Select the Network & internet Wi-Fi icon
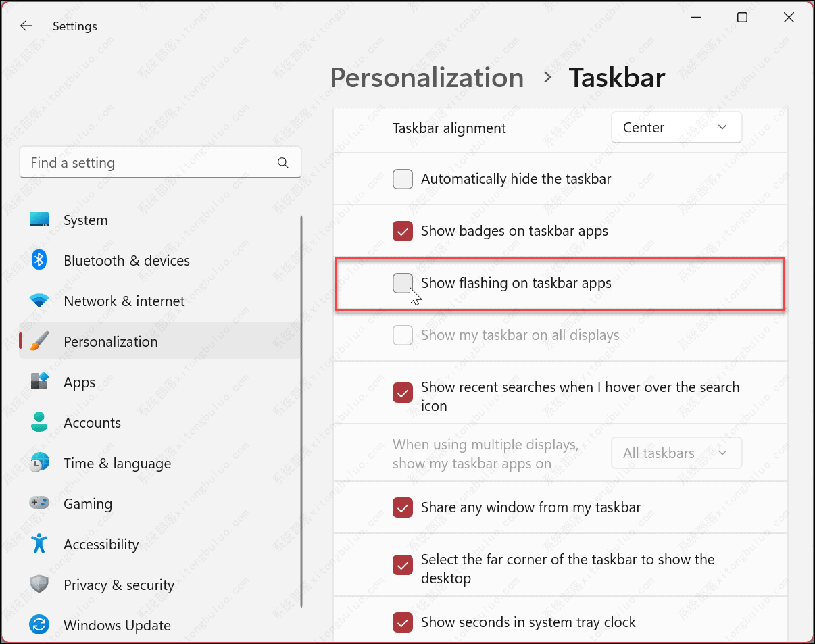Screen dimensions: 815x644 coord(39,301)
